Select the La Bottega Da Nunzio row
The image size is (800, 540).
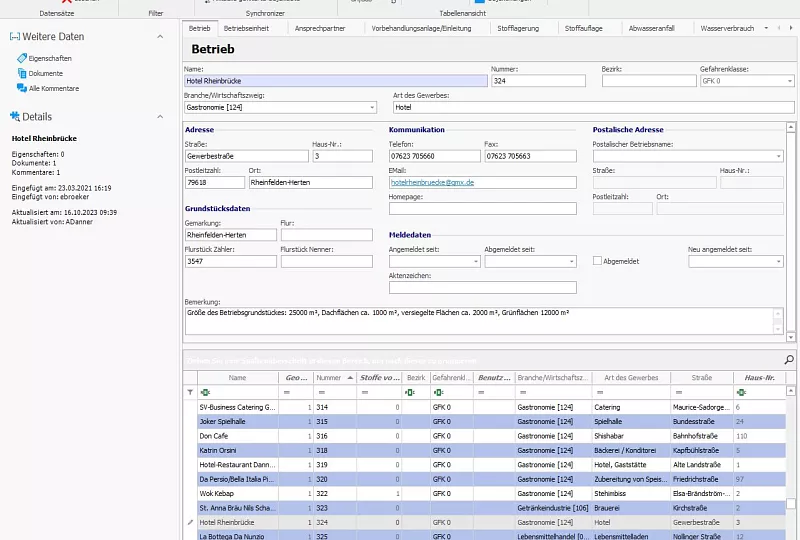(x=491, y=536)
